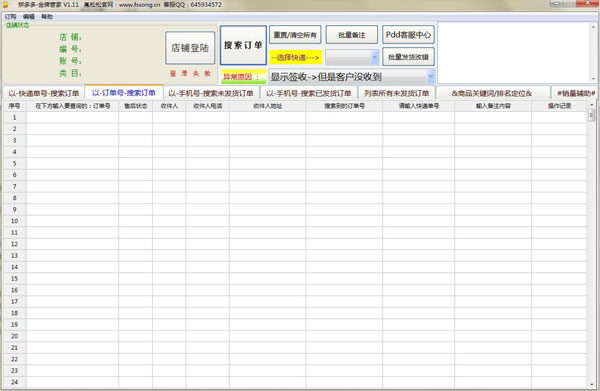
Task: Click the log box scrollbar down arrow
Action: 593,79
